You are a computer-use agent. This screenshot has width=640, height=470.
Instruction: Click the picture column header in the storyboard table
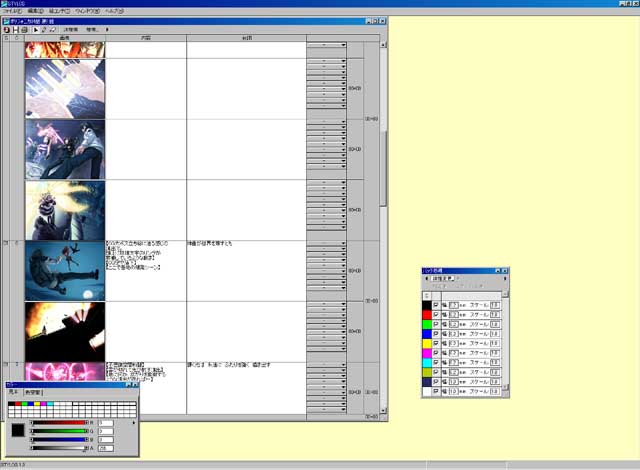tap(64, 38)
